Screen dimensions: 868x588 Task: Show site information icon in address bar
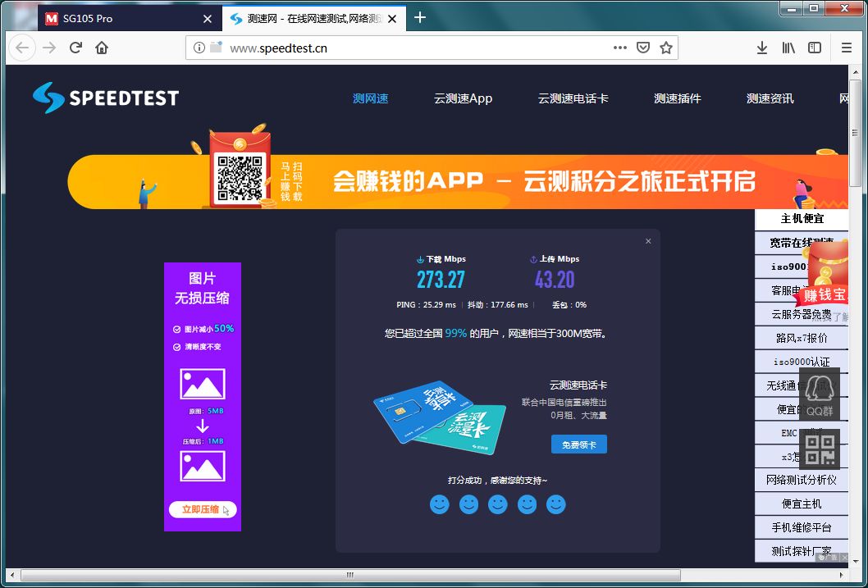pyautogui.click(x=199, y=48)
